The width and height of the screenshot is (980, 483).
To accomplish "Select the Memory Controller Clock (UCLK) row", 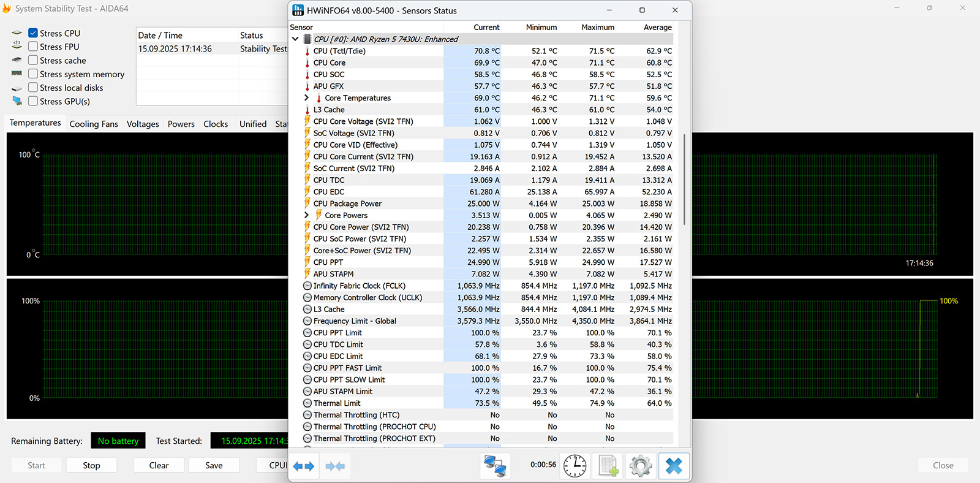I will (x=488, y=297).
